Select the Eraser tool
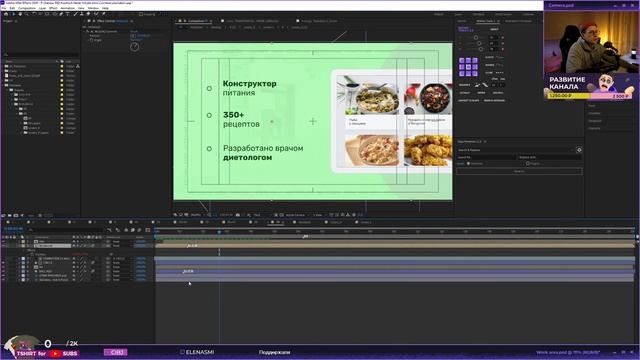This screenshot has height=360, width=640. tap(88, 14)
